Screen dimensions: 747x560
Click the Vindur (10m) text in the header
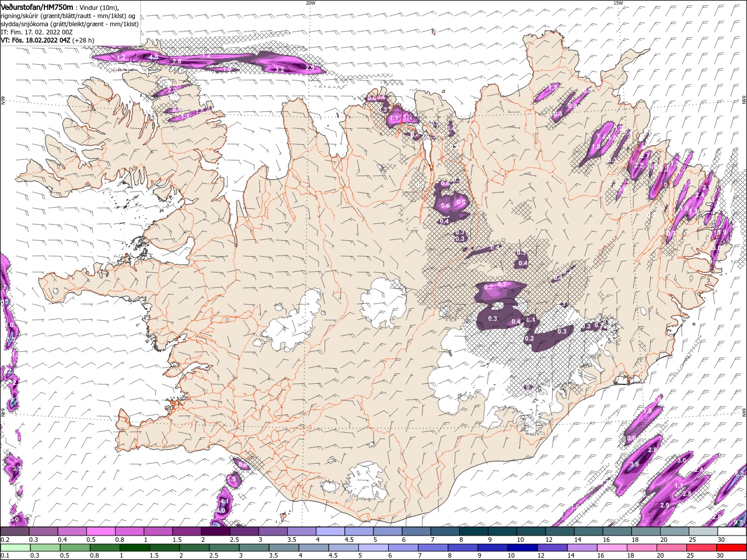tap(98, 8)
